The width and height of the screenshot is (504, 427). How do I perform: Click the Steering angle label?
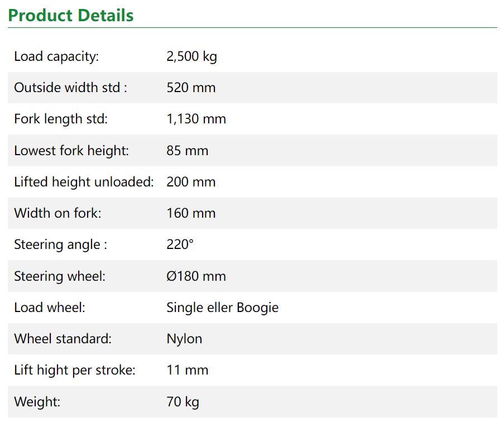(x=60, y=244)
